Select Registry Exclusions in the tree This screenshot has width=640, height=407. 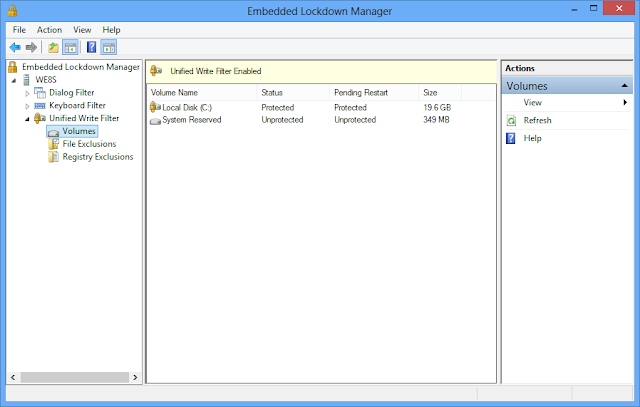click(98, 157)
